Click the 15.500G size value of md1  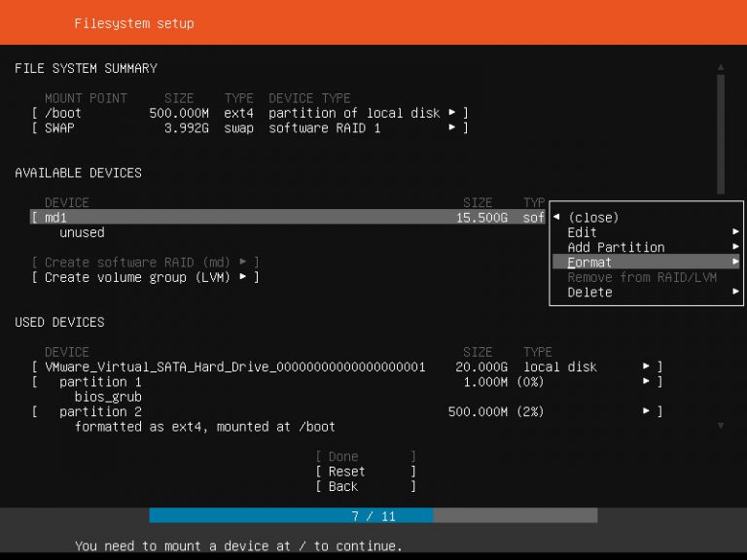point(481,218)
